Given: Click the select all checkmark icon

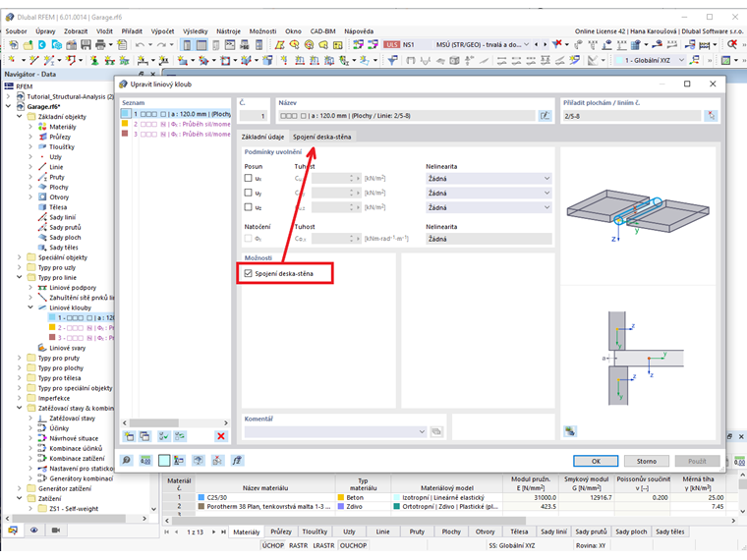Looking at the screenshot, I should (x=164, y=436).
